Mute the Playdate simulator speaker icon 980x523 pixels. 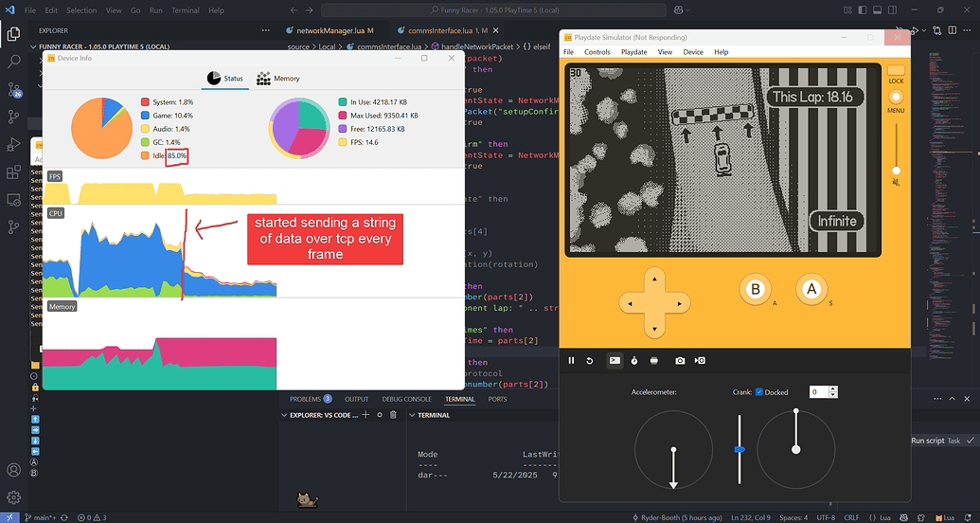(x=896, y=182)
